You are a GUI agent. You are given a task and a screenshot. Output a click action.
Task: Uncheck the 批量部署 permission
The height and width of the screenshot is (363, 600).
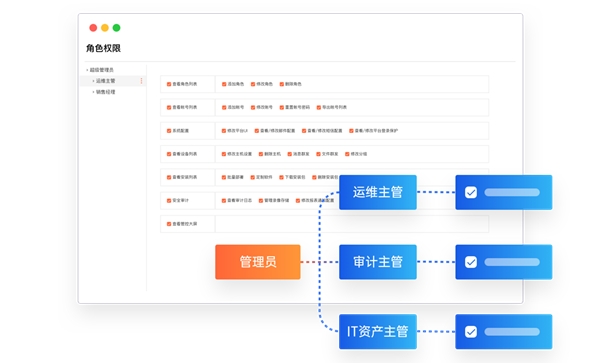pos(224,177)
